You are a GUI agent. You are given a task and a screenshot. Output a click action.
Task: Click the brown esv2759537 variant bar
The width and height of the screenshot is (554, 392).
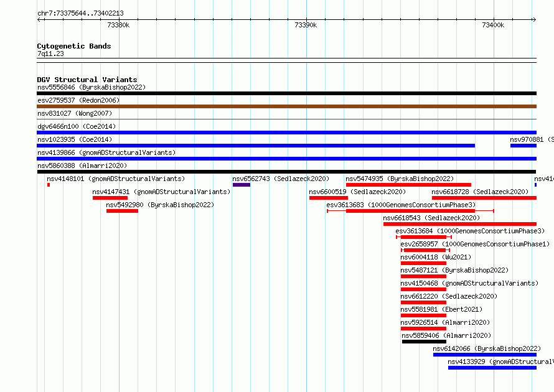pyautogui.click(x=286, y=106)
